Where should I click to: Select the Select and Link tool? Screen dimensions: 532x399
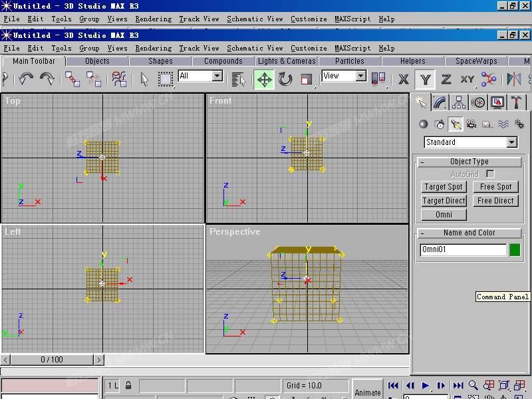click(72, 78)
